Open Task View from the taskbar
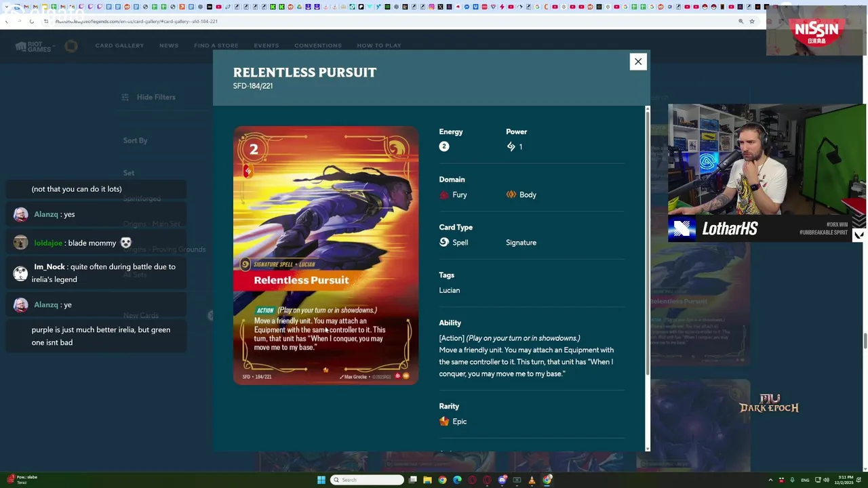868x488 pixels. pyautogui.click(x=412, y=480)
